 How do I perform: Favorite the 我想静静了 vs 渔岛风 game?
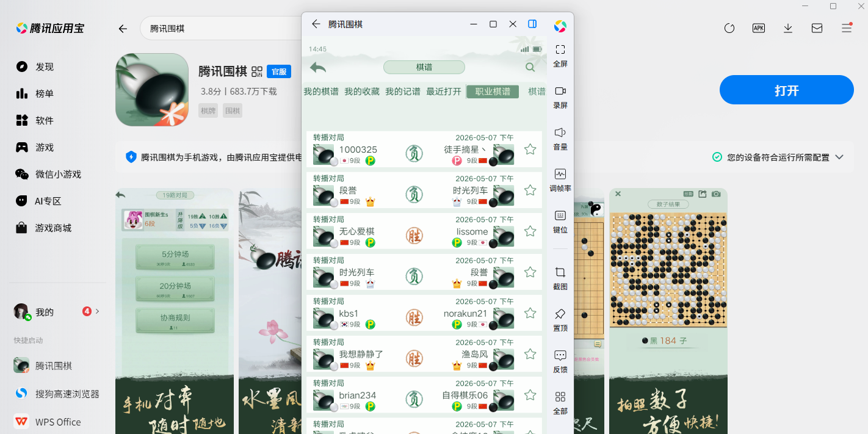coord(530,354)
